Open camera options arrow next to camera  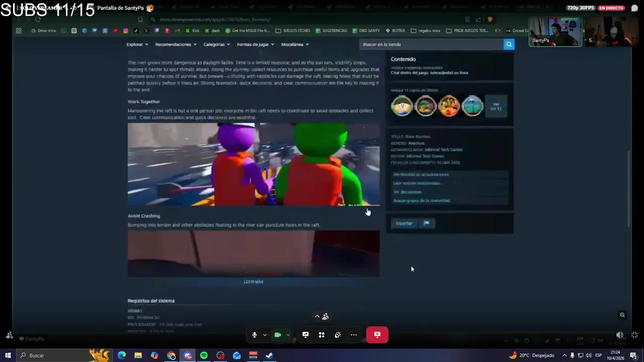point(288,335)
